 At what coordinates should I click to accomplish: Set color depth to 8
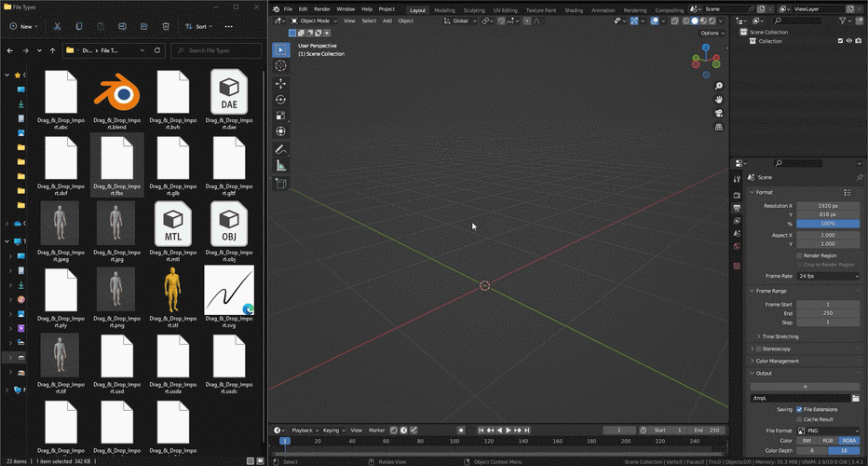pyautogui.click(x=812, y=450)
